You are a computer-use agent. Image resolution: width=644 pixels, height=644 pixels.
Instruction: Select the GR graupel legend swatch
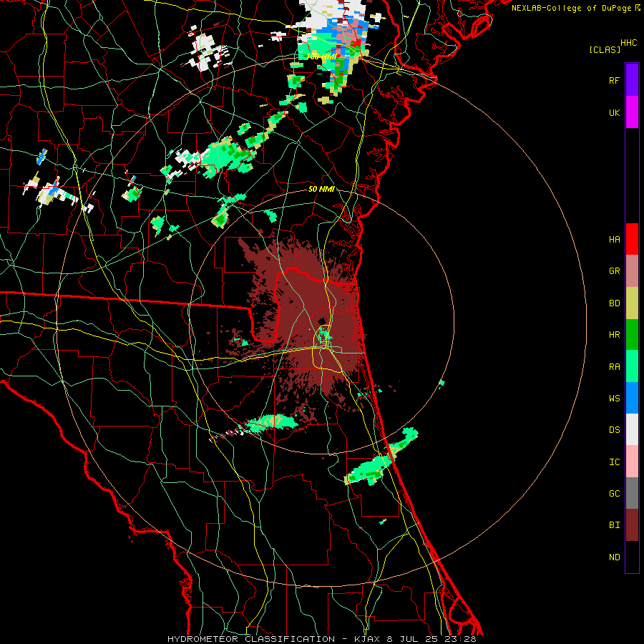click(x=632, y=271)
